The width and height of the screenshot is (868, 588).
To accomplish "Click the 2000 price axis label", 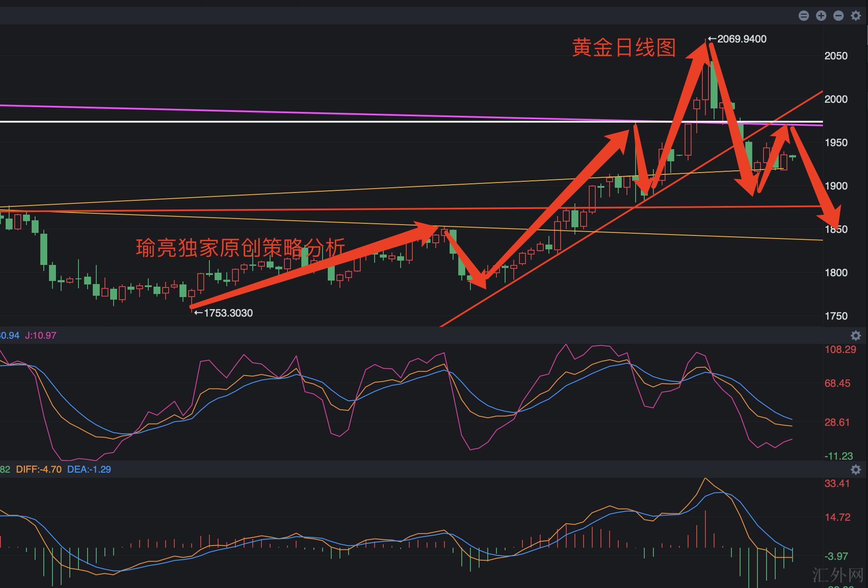I will click(835, 99).
